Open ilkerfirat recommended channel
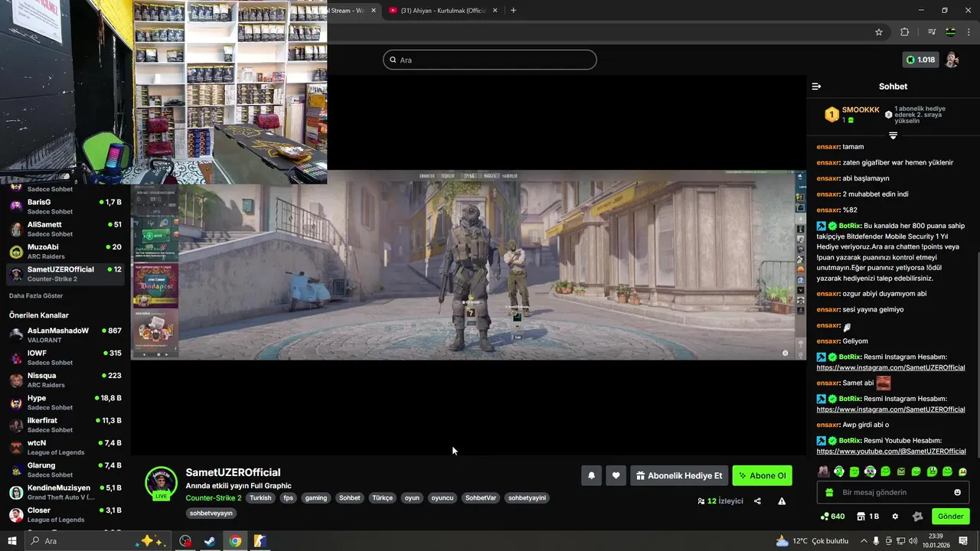The width and height of the screenshot is (980, 551). coord(65,425)
